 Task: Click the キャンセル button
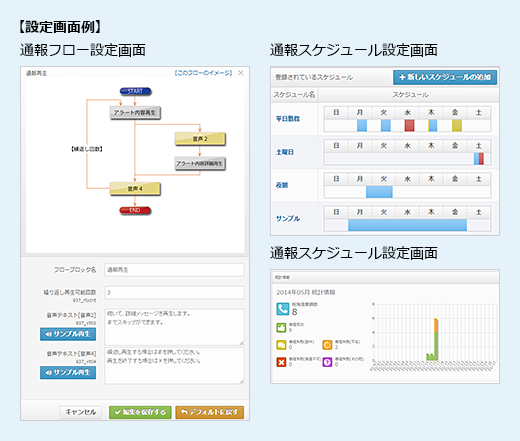81,412
